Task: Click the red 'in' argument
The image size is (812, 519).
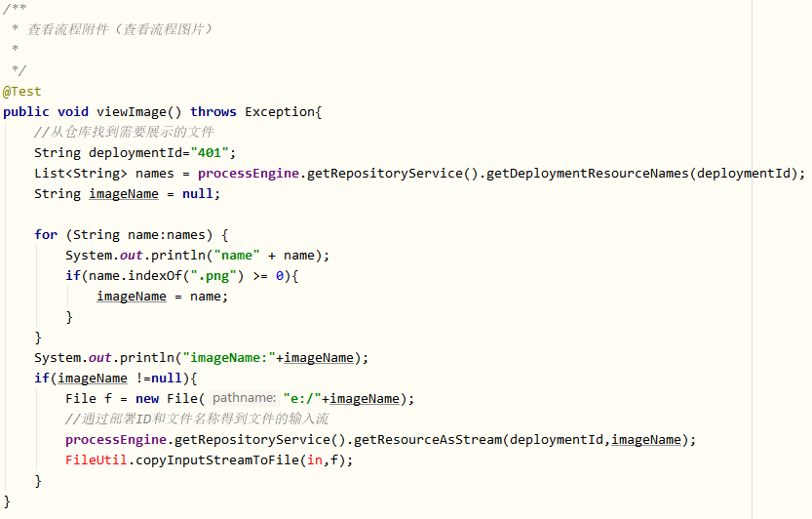Action: coord(315,459)
